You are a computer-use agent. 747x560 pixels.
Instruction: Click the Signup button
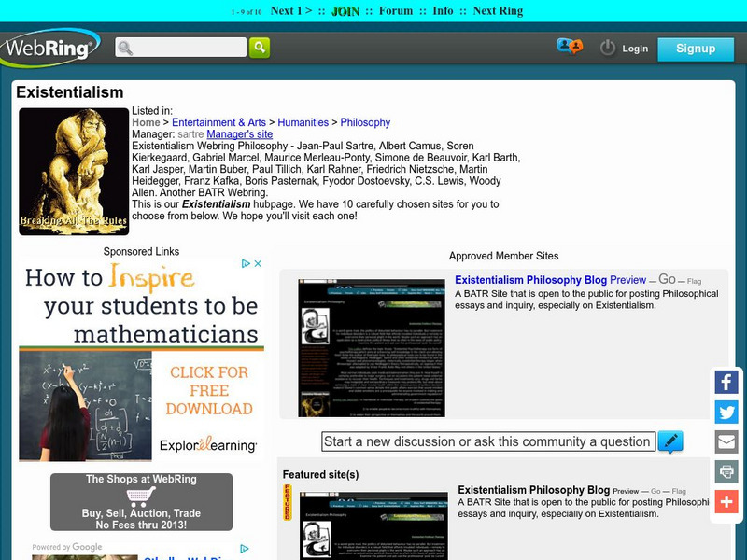(695, 49)
